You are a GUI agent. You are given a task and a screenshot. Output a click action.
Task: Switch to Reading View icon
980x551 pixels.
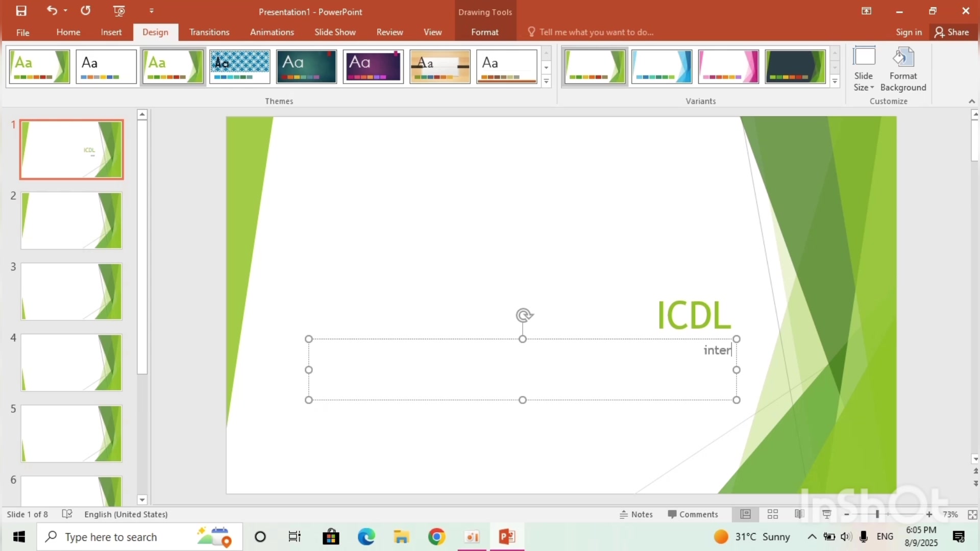(x=799, y=514)
